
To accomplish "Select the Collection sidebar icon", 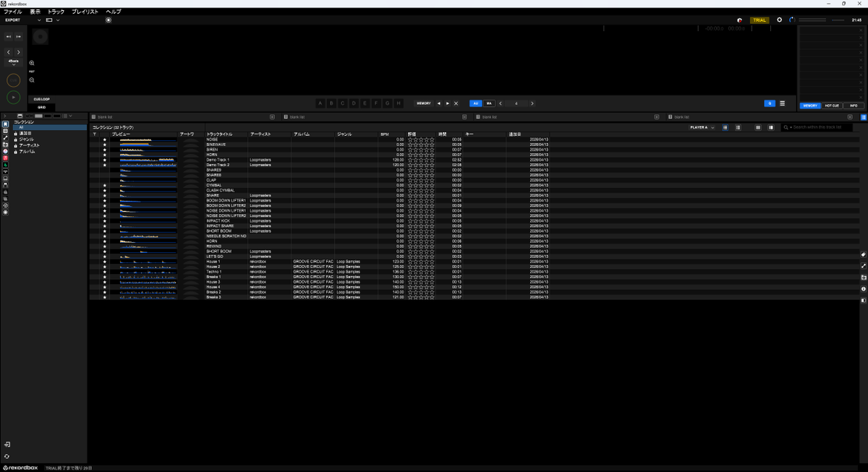I will pos(6,124).
